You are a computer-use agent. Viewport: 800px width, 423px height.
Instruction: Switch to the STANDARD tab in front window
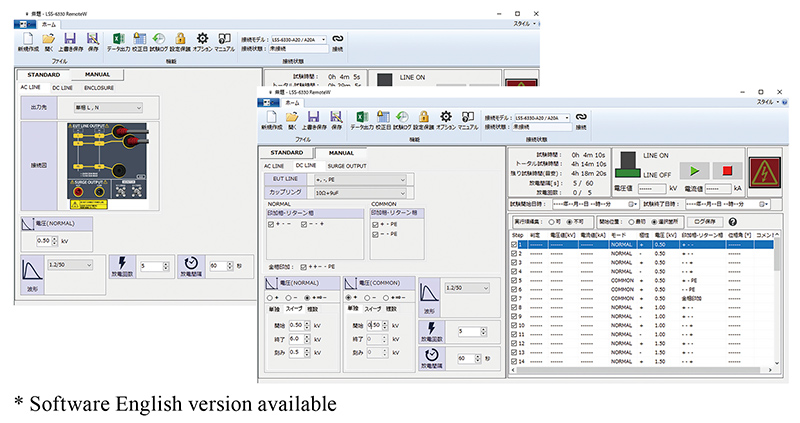click(287, 153)
